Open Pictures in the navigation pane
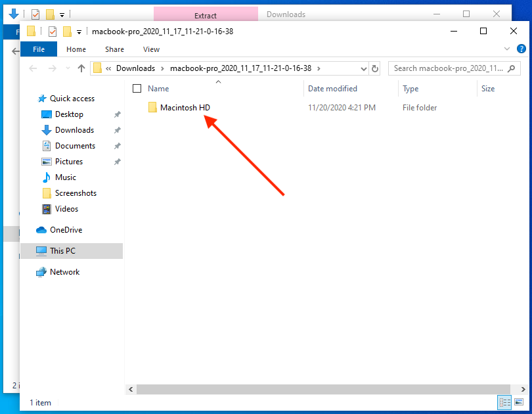 [x=68, y=162]
